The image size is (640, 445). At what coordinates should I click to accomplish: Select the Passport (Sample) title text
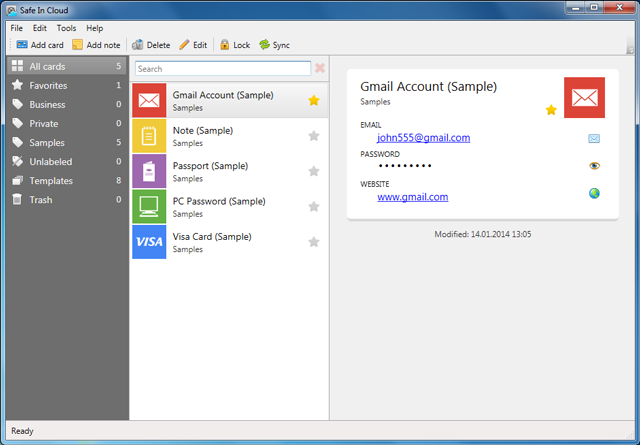(x=210, y=166)
